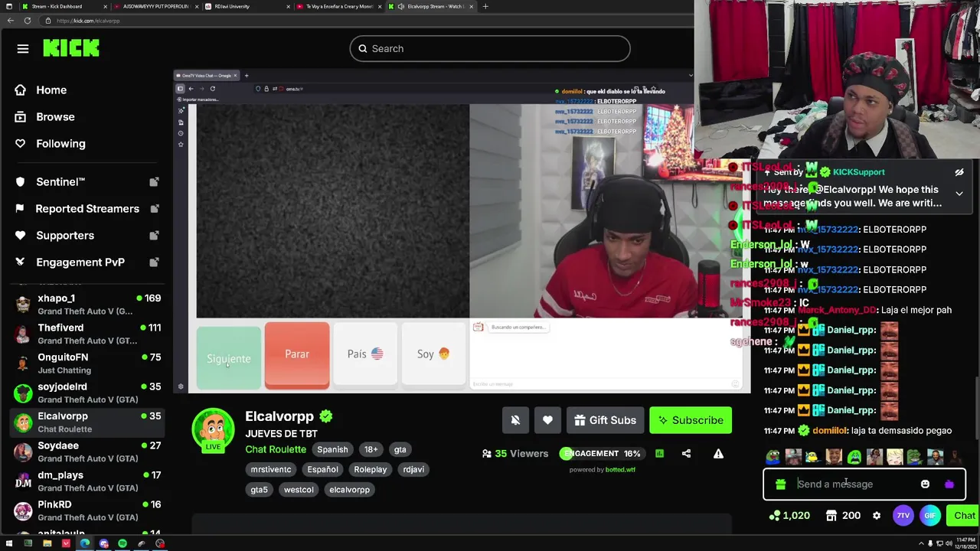980x551 pixels.
Task: Click the browser address bar URL
Action: (x=88, y=21)
